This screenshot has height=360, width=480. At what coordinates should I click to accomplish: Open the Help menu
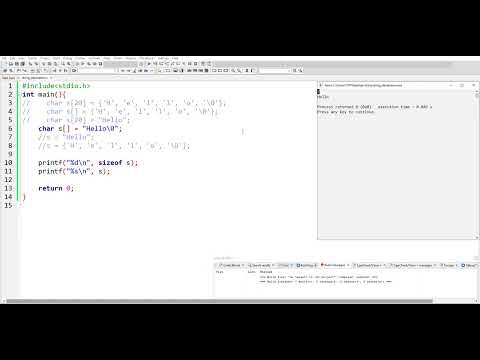coord(175,58)
